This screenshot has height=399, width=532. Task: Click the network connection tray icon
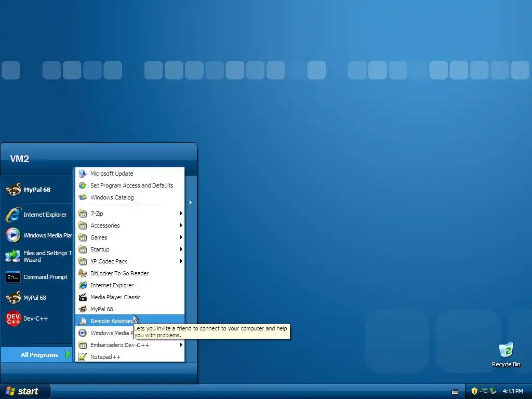point(484,391)
